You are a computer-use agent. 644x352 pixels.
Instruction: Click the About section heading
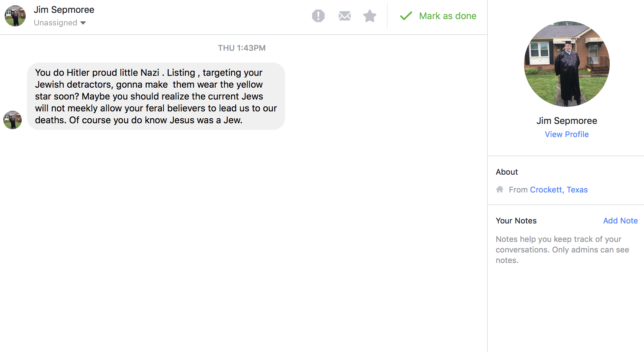pos(507,172)
